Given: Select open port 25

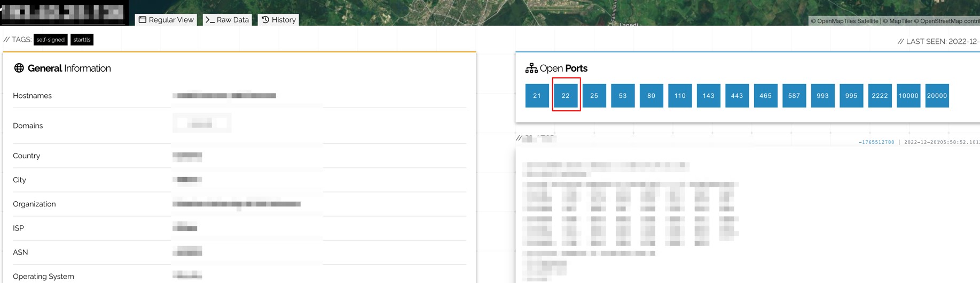Looking at the screenshot, I should point(594,96).
